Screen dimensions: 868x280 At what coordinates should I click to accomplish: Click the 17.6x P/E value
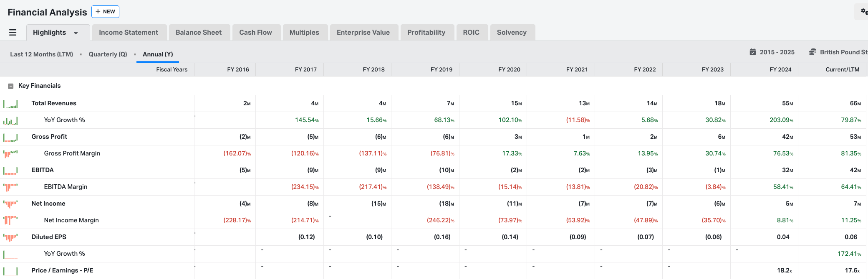pos(852,270)
